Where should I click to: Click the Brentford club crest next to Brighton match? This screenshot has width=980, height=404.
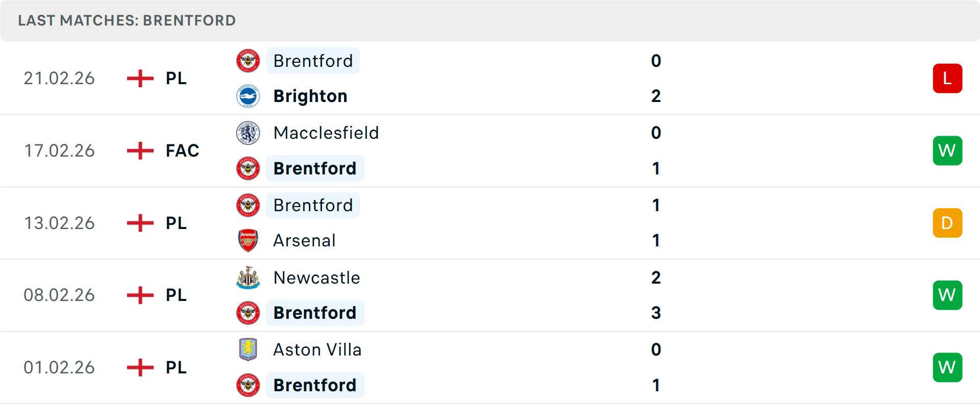pos(248,61)
